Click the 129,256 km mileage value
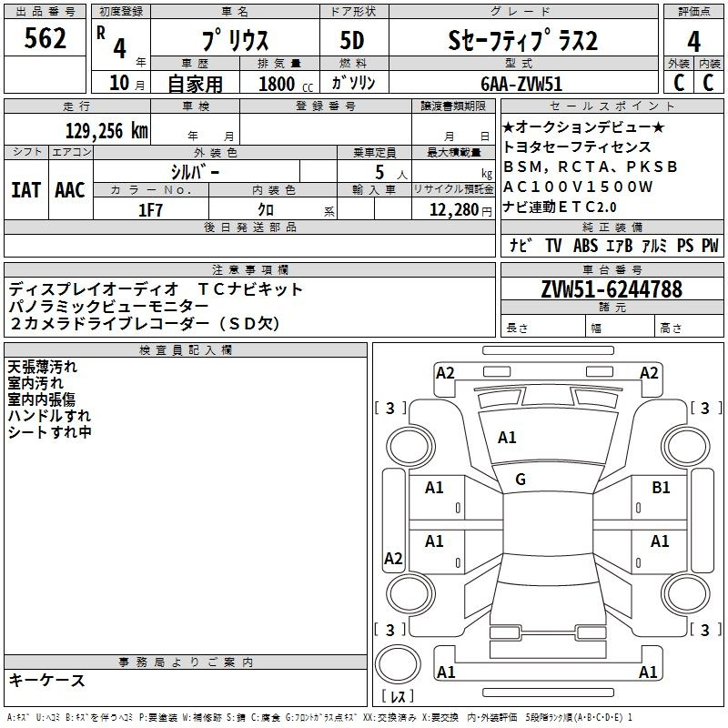The height and width of the screenshot is (728, 728). (106, 131)
